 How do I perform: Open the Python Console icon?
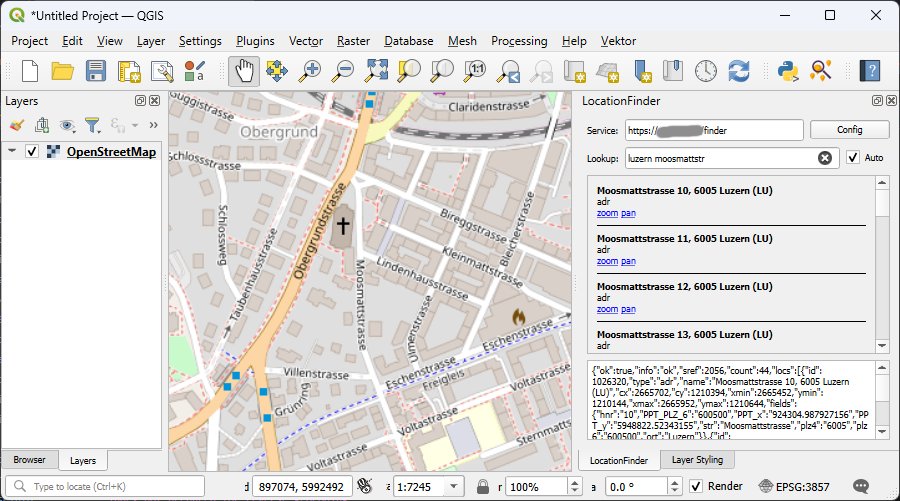tap(788, 71)
